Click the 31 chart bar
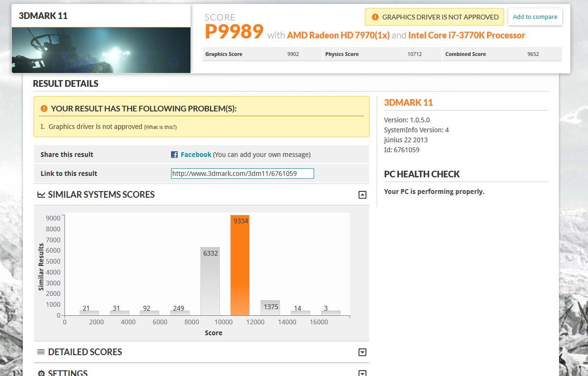The image size is (588, 376). [x=119, y=313]
